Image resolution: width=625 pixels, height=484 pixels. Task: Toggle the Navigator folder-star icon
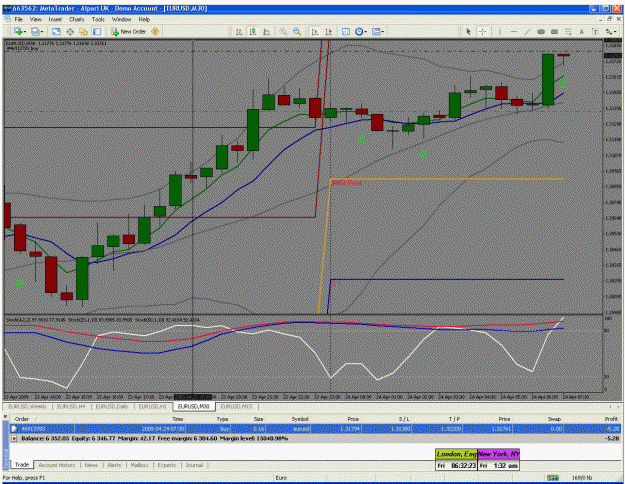pyautogui.click(x=83, y=31)
